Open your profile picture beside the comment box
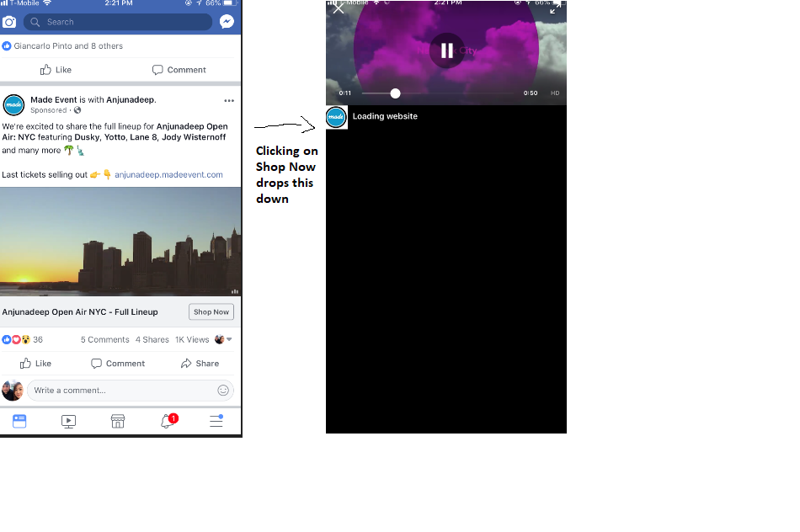Viewport: 800px width, 532px height. pyautogui.click(x=13, y=391)
